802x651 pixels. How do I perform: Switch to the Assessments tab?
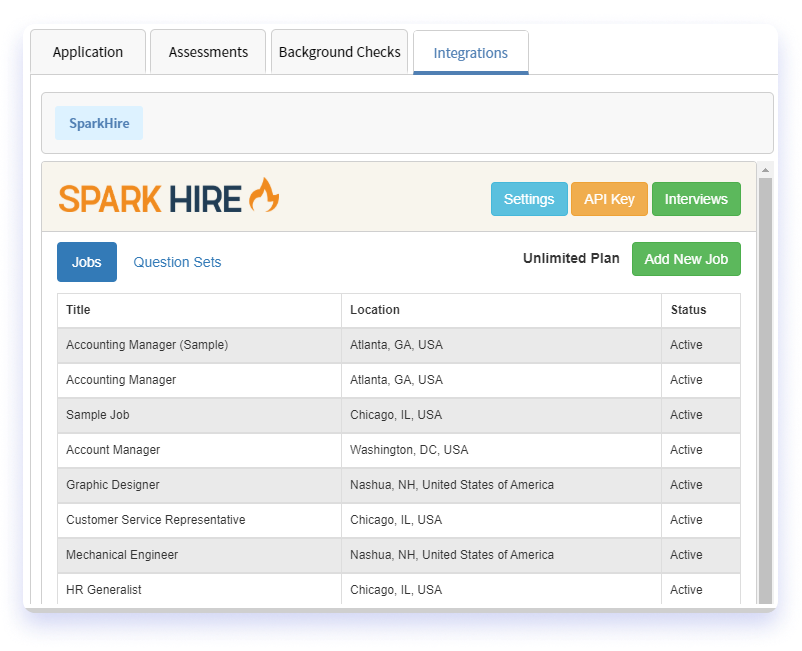[x=208, y=52]
